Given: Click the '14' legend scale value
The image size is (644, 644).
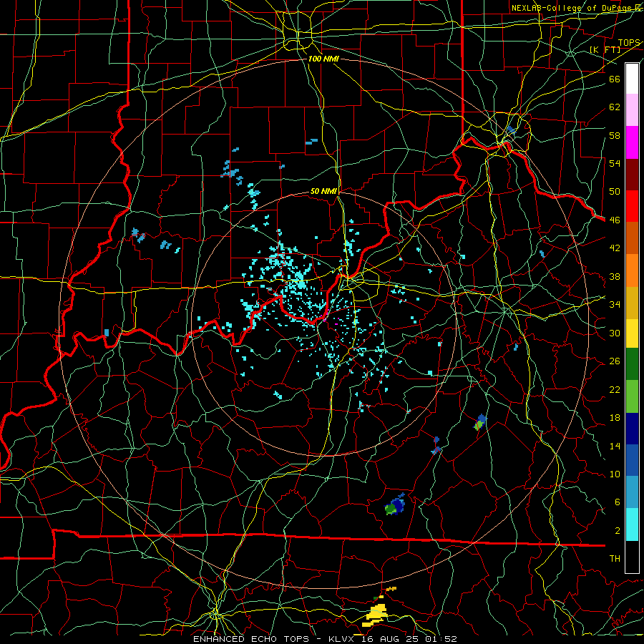Looking at the screenshot, I should pos(615,446).
